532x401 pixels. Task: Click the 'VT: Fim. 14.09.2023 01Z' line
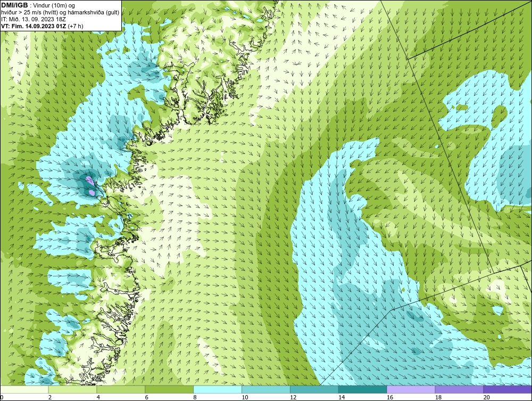pos(34,26)
